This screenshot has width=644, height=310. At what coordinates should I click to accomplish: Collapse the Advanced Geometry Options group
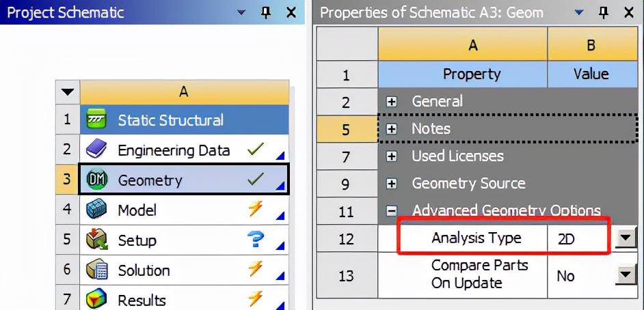point(392,211)
